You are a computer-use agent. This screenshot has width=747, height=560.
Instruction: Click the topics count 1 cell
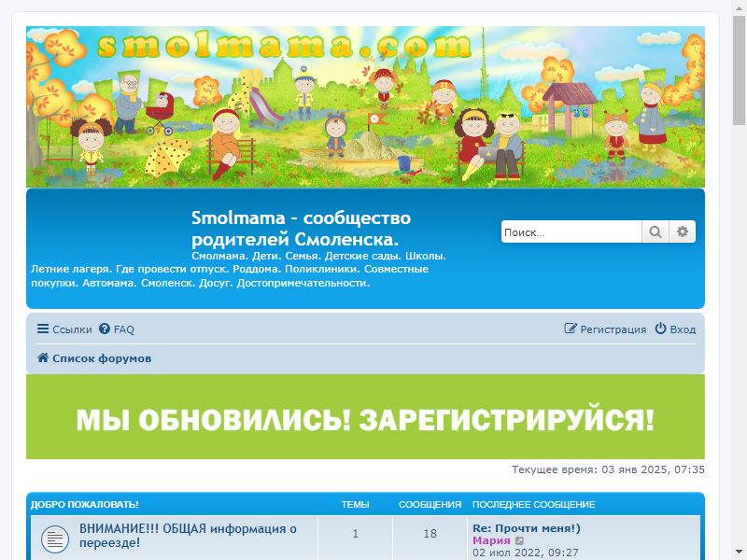355,534
